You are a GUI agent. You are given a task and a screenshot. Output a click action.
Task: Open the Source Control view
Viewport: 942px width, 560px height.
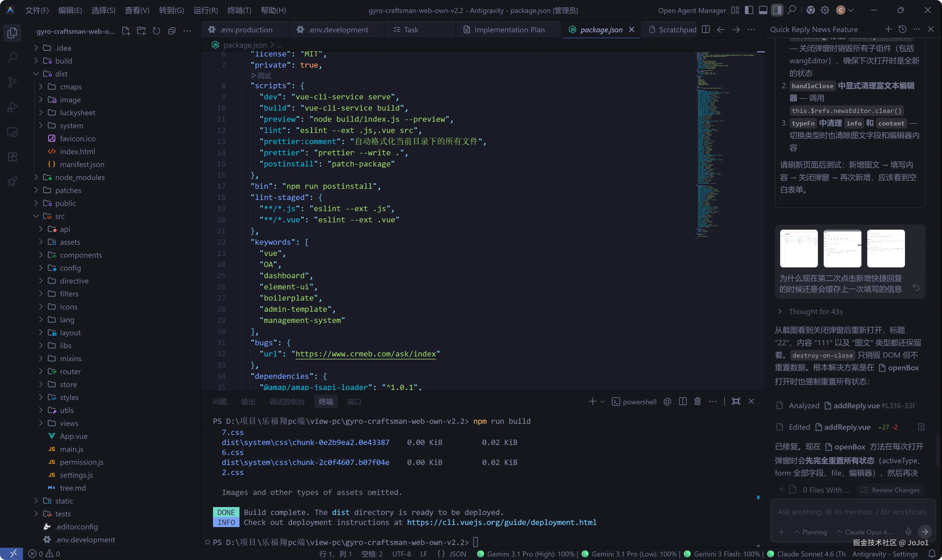coord(12,82)
